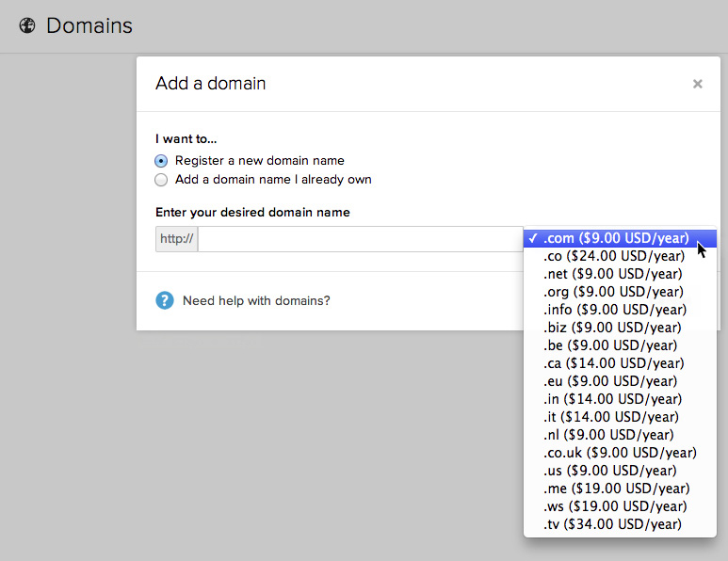The image size is (728, 561).
Task: Click the Domains globe icon
Action: [27, 25]
